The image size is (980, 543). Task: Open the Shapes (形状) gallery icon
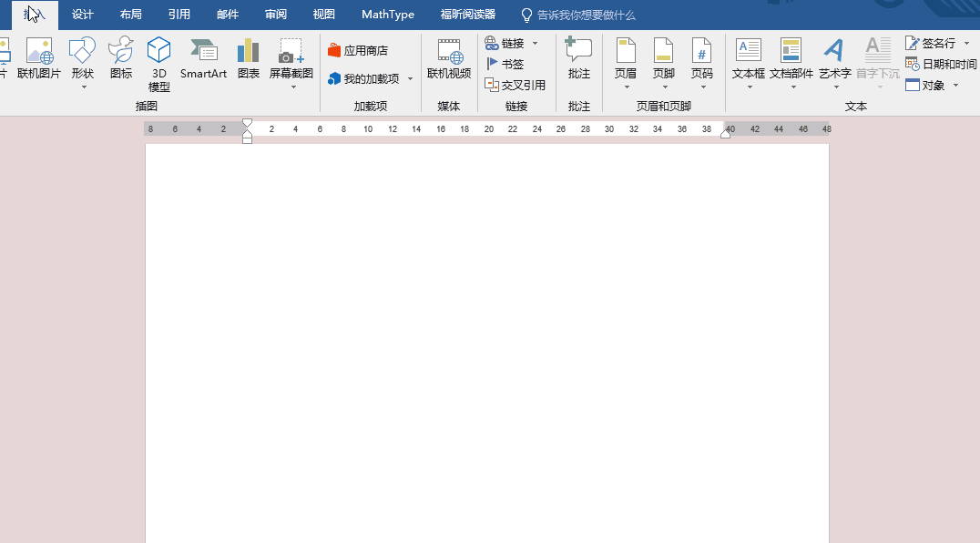pos(82,50)
